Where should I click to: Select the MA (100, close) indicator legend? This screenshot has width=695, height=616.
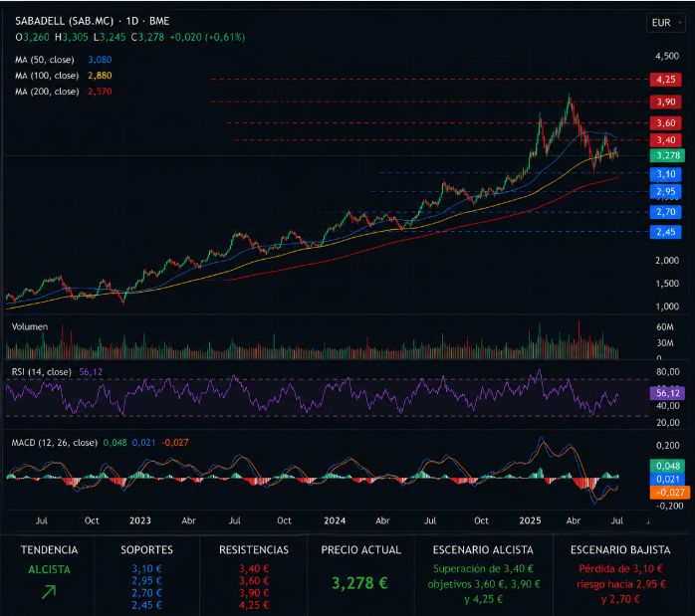47,76
